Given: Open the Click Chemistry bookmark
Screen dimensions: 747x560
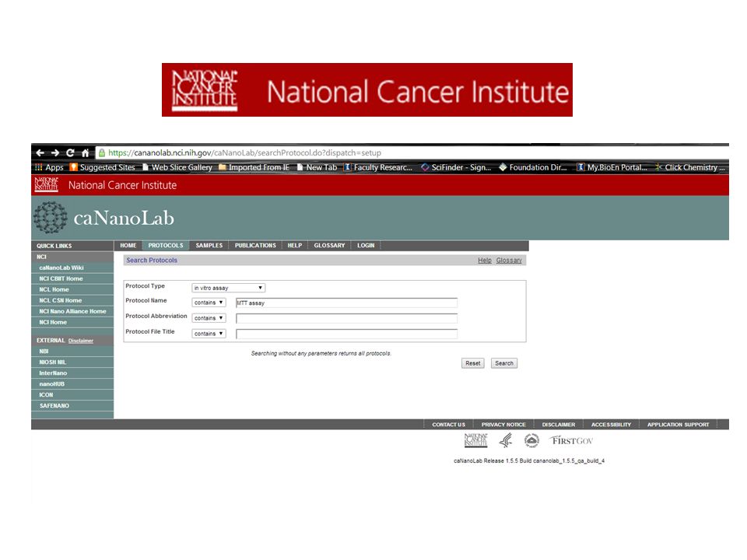Looking at the screenshot, I should pyautogui.click(x=690, y=168).
